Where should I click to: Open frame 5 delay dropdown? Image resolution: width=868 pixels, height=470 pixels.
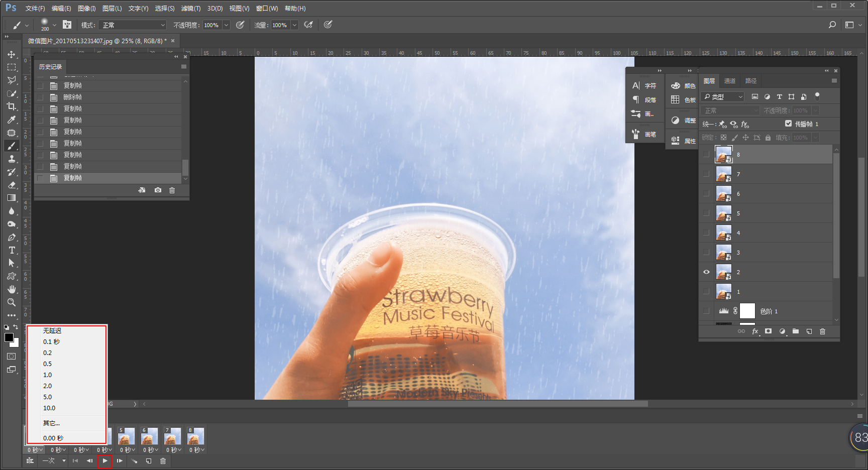(127, 450)
